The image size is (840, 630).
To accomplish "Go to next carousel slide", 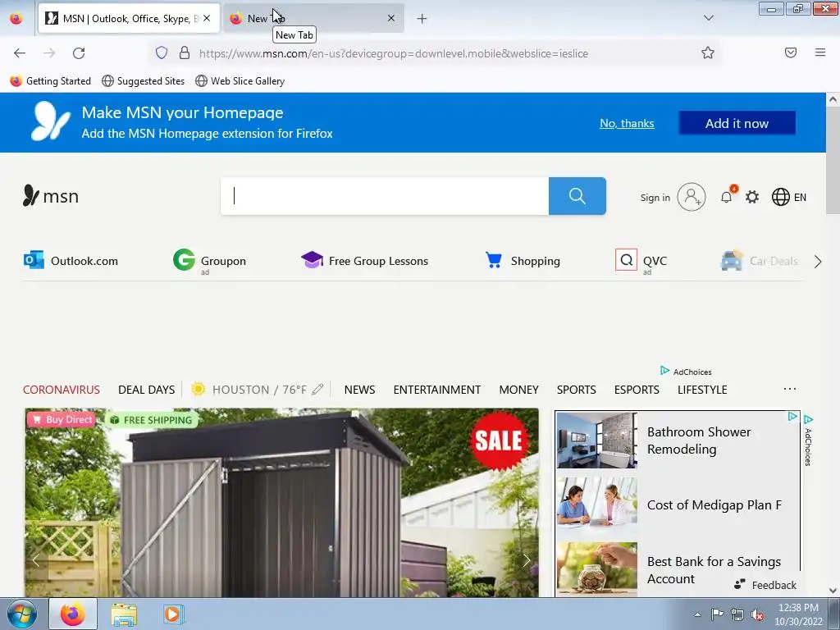I will (526, 560).
